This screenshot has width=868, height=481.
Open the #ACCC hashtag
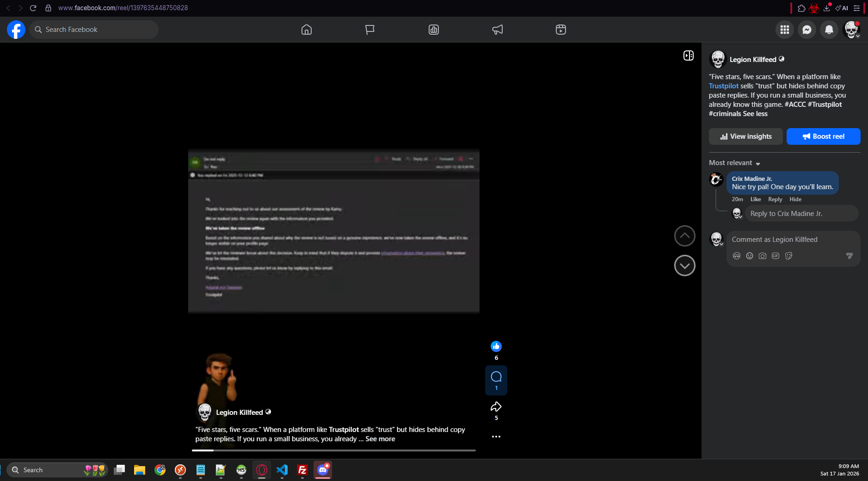pos(795,105)
